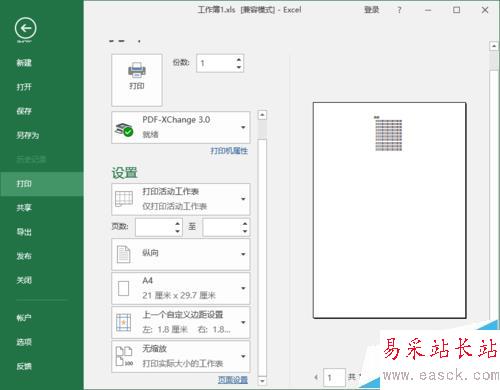The image size is (500, 390).
Task: Decrease the start page number spinner
Action: coord(178,231)
